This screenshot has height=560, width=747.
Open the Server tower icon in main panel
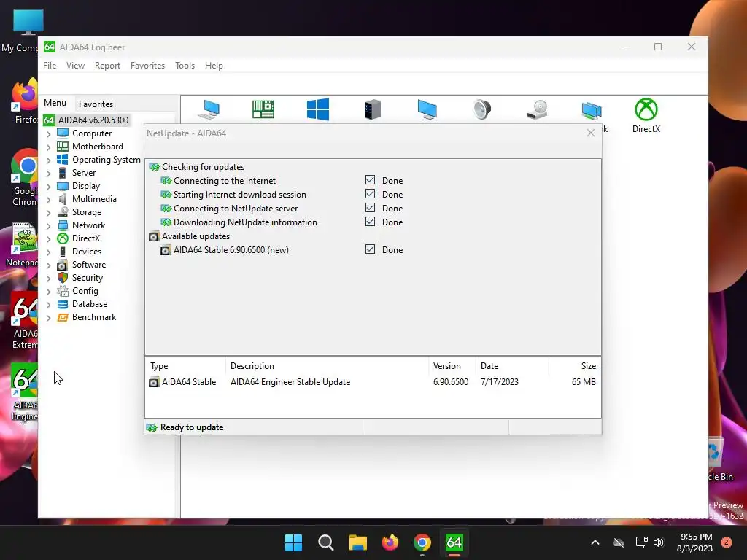373,109
